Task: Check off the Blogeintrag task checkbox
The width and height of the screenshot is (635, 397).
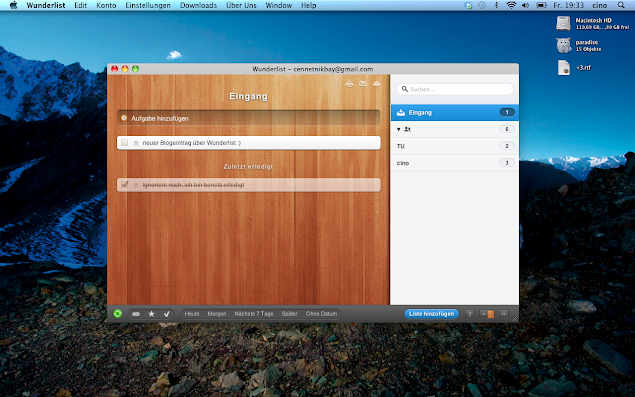Action: 125,143
